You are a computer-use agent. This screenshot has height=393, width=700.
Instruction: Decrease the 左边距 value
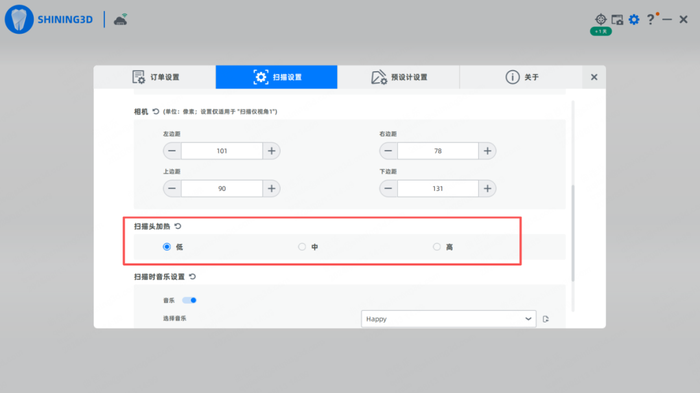(172, 151)
